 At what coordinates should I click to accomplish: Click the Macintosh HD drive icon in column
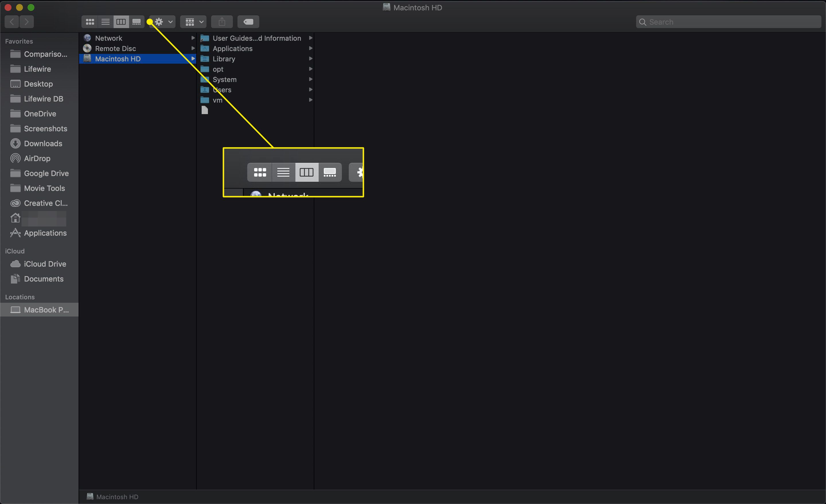(x=87, y=59)
